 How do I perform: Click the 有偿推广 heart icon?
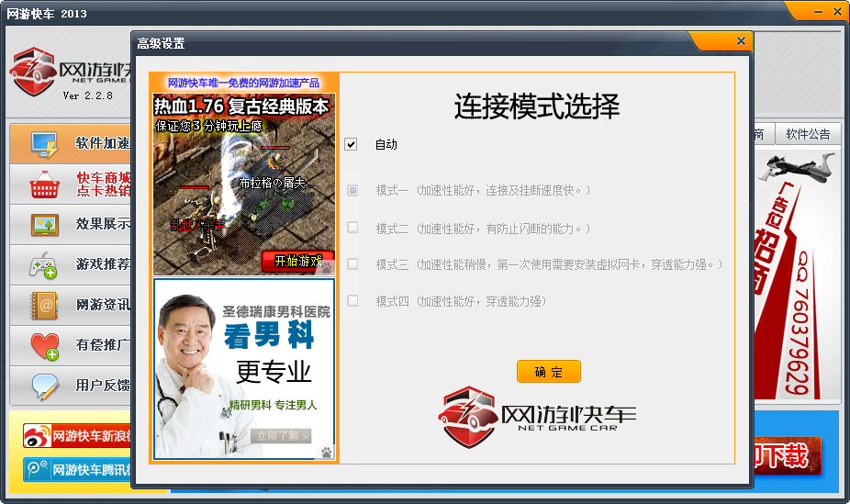pos(44,346)
